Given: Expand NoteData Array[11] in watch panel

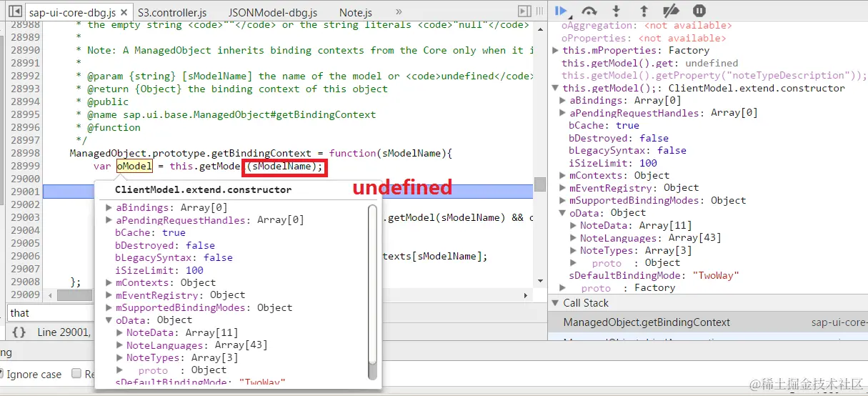Looking at the screenshot, I should coord(574,226).
